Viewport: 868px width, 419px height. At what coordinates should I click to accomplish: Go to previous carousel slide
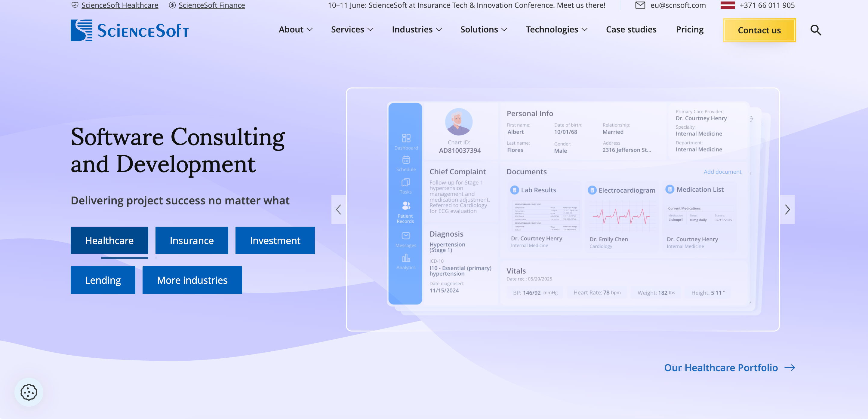[339, 210]
